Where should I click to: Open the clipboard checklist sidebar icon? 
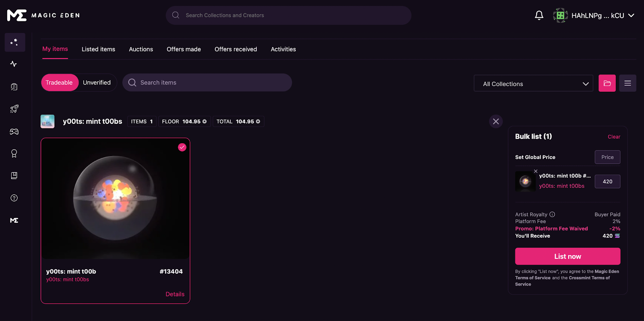pyautogui.click(x=14, y=86)
